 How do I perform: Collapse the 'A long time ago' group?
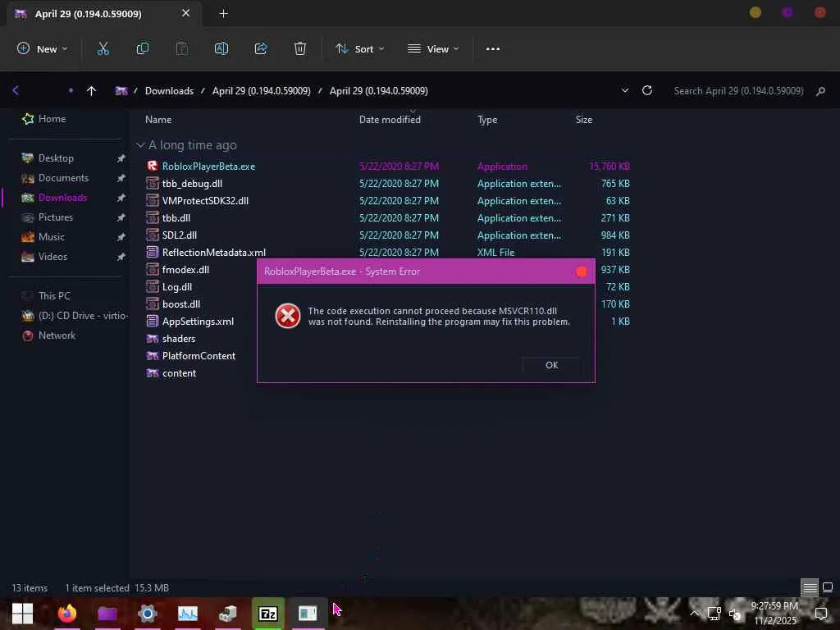coord(140,145)
